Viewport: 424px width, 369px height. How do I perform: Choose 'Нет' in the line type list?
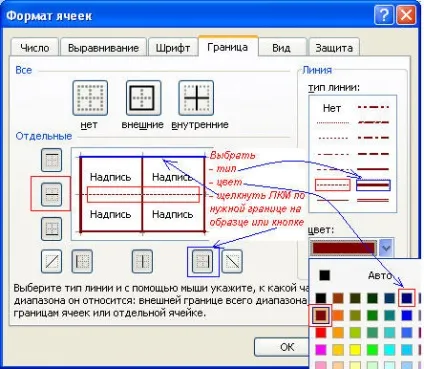(x=332, y=108)
